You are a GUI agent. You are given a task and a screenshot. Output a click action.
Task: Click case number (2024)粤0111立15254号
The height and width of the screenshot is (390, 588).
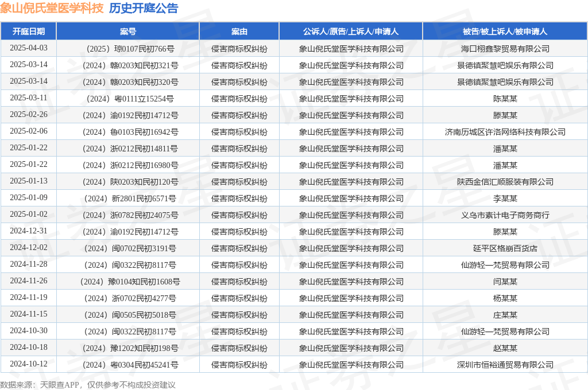[x=130, y=99]
